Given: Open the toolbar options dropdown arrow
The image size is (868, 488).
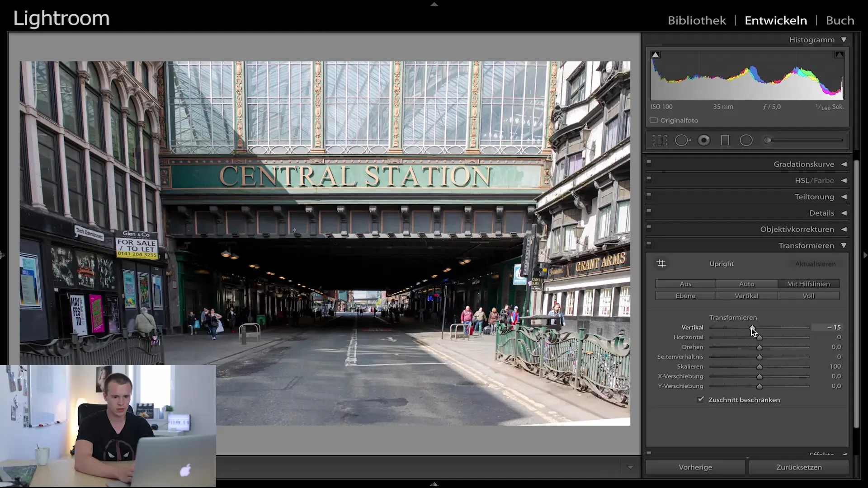Looking at the screenshot, I should 630,467.
